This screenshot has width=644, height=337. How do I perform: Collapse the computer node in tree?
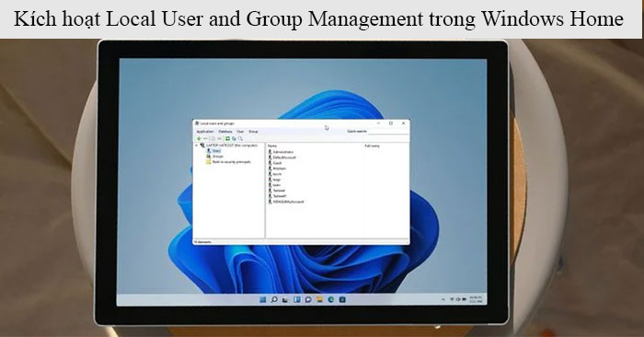(196, 145)
